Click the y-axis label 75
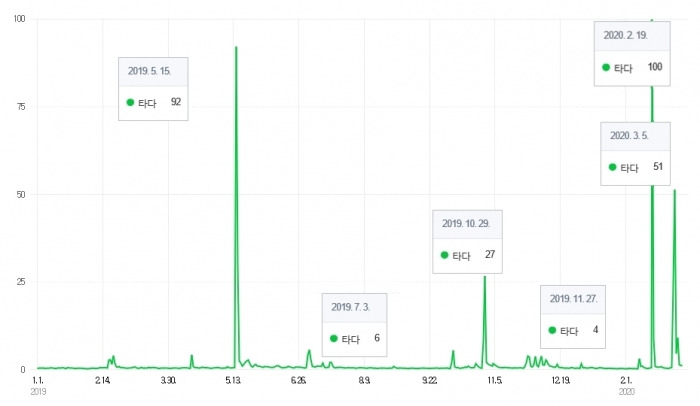The height and width of the screenshot is (406, 700). coord(21,106)
